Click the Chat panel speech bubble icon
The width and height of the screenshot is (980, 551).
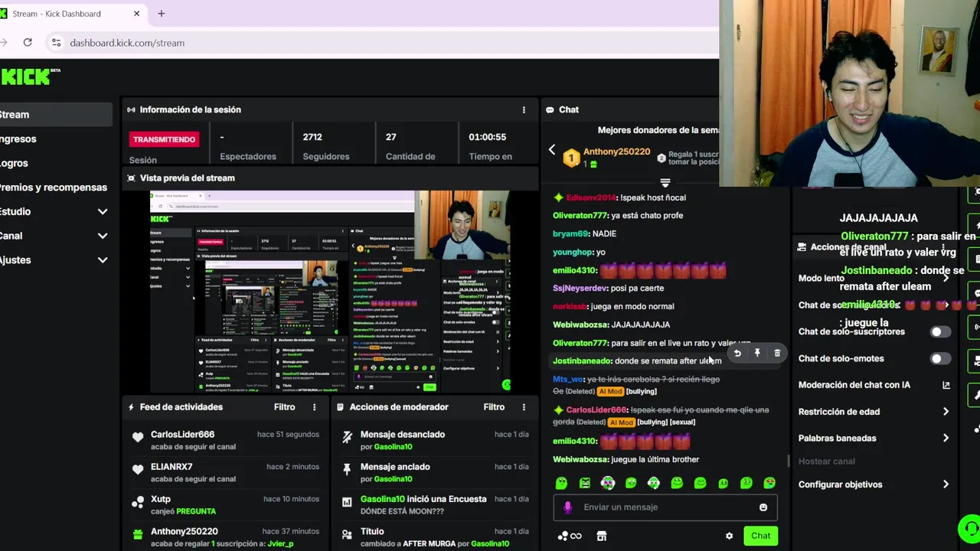click(x=550, y=109)
